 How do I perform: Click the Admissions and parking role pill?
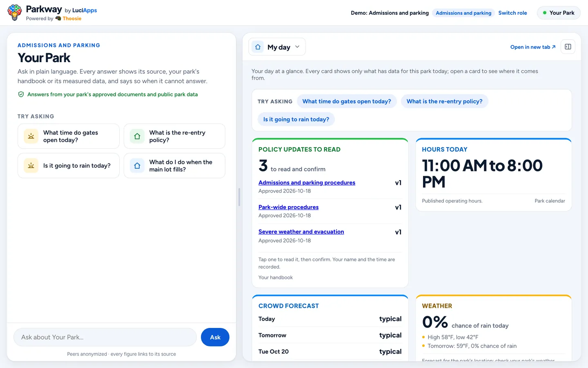click(x=463, y=13)
